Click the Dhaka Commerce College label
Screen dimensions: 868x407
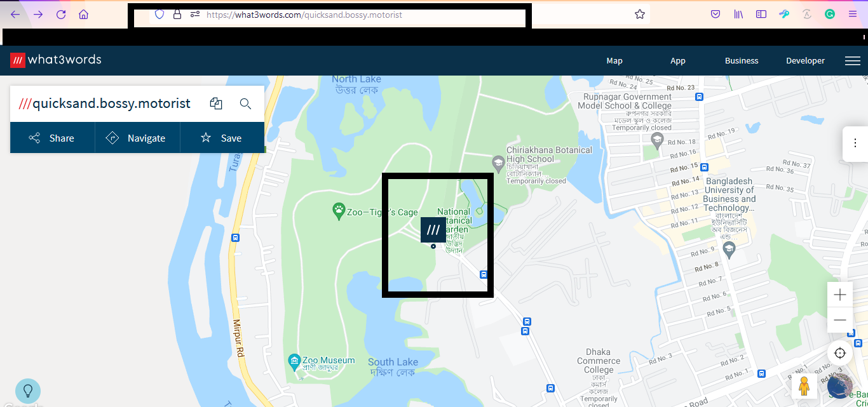(x=599, y=361)
